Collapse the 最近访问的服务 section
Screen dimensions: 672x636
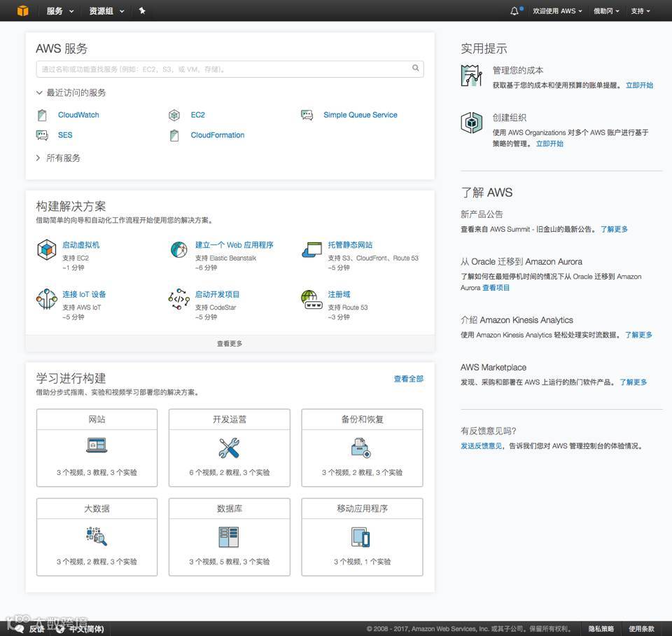71,92
